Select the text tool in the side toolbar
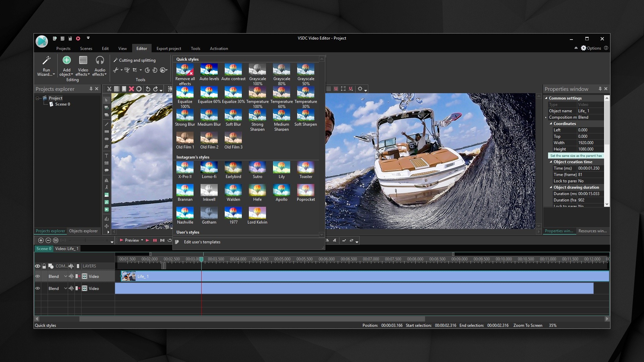 tap(106, 156)
